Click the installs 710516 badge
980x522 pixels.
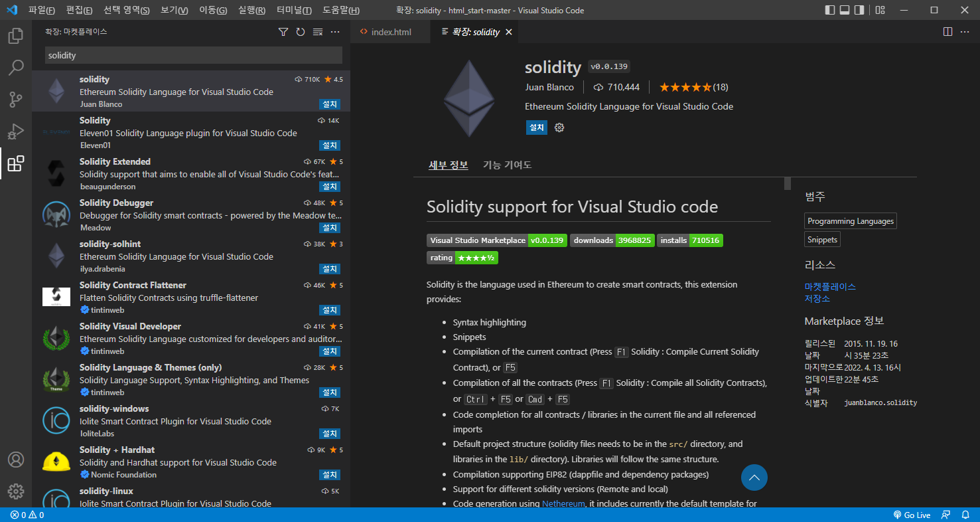690,240
